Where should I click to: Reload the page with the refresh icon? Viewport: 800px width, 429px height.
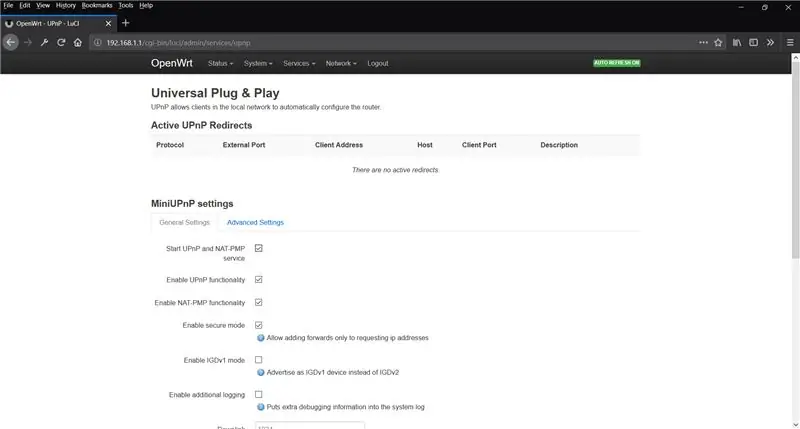click(61, 42)
